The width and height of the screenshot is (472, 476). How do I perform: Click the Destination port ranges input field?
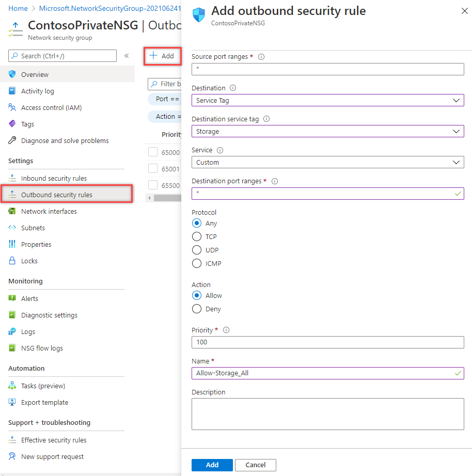[328, 194]
